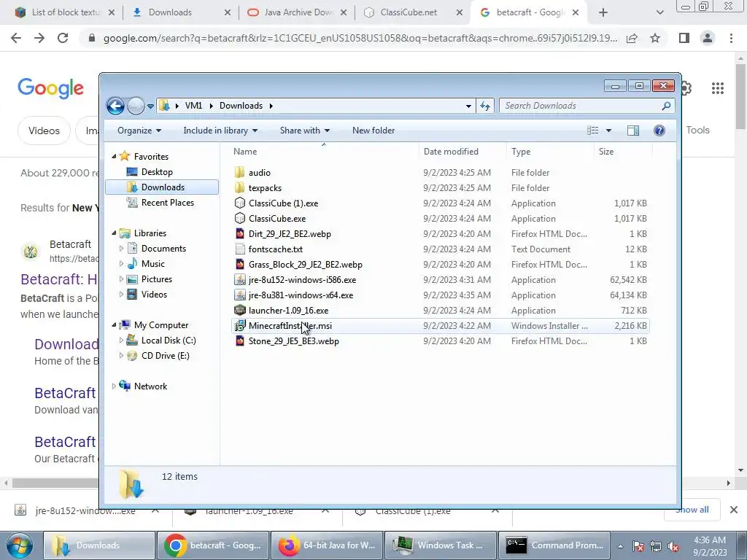Select the jre-8u381-windows-x64.exe icon
This screenshot has width=747, height=560.
click(239, 295)
